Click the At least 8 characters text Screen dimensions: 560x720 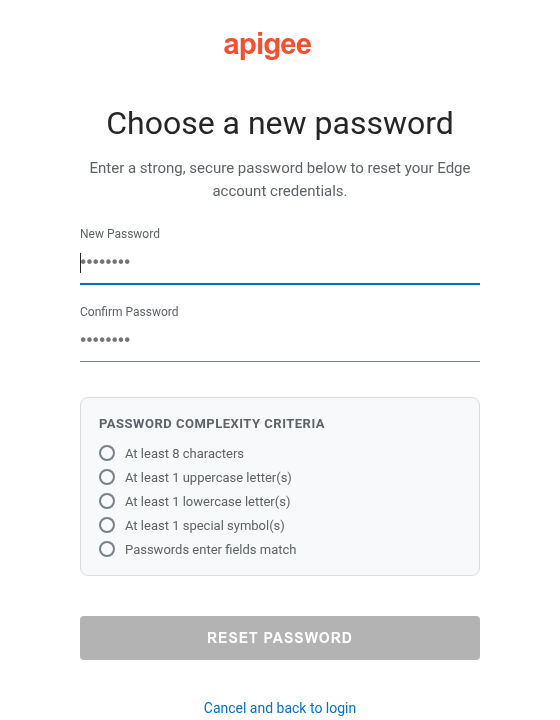pos(184,454)
